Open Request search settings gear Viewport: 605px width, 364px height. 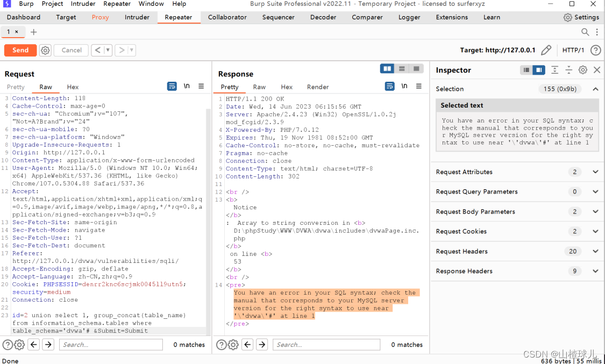[19, 345]
